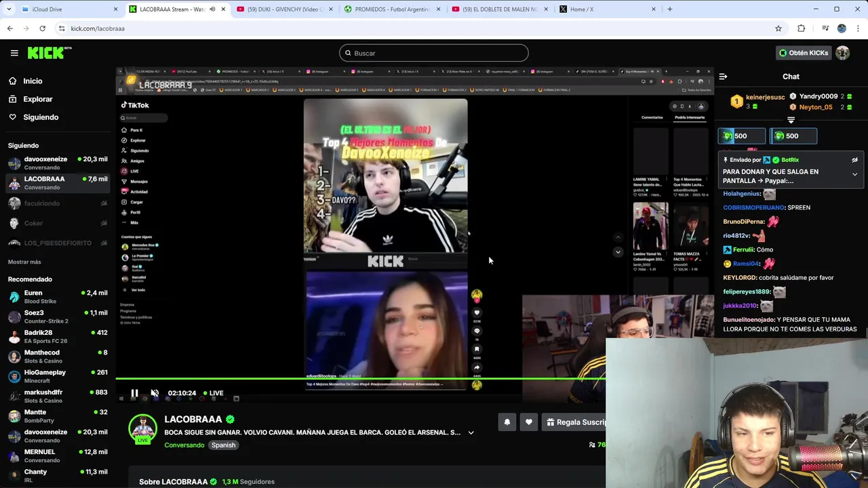The image size is (868, 488).
Task: Open recommended channel MERNUEL
Action: (58, 456)
